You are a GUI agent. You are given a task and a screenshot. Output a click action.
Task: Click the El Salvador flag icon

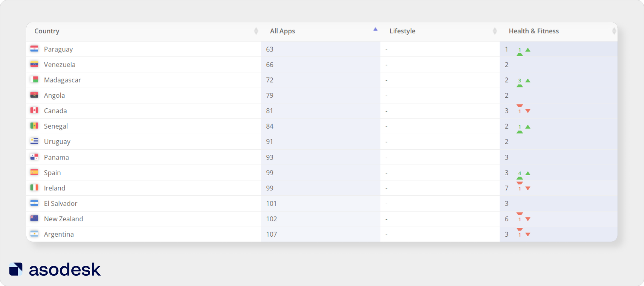(x=34, y=203)
